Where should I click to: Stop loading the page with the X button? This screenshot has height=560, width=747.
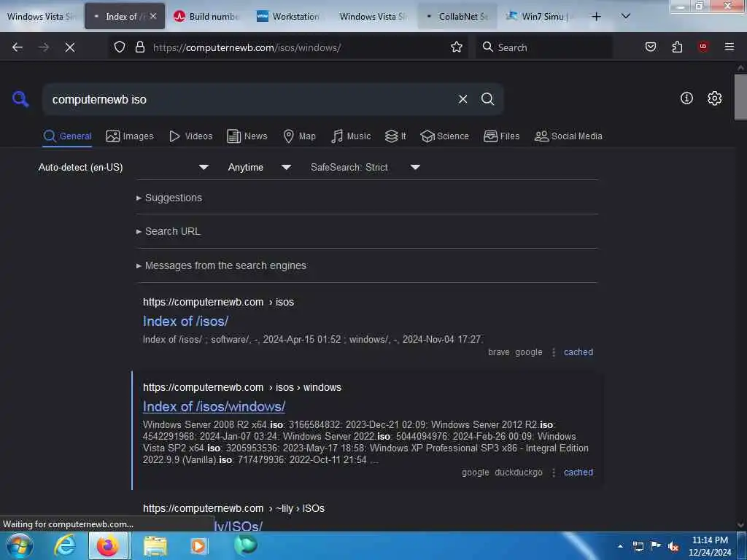[x=70, y=47]
